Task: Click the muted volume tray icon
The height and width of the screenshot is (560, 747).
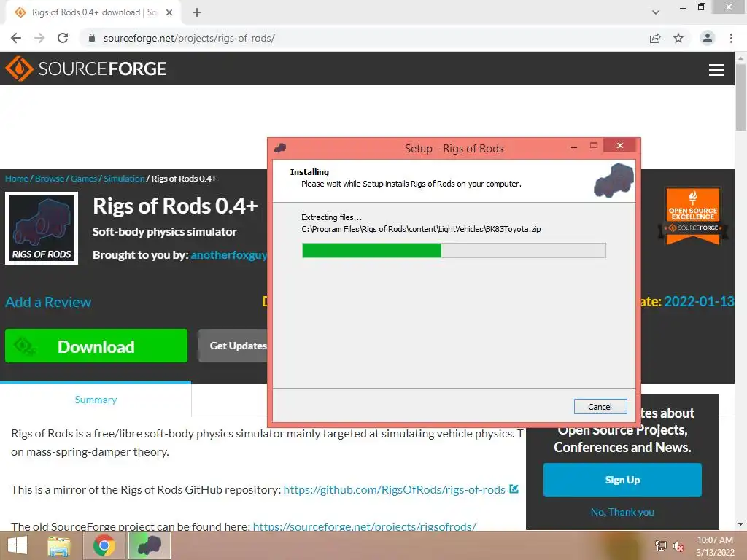Action: [678, 546]
